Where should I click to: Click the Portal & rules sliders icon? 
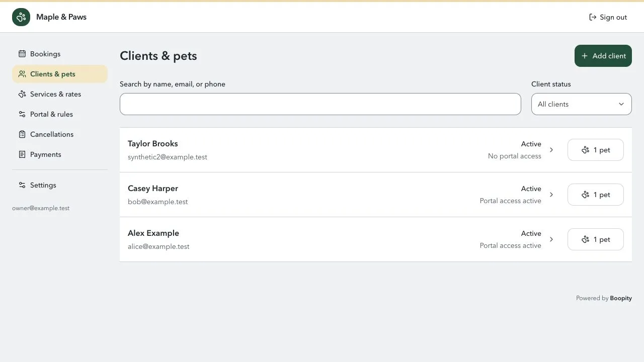(x=22, y=114)
